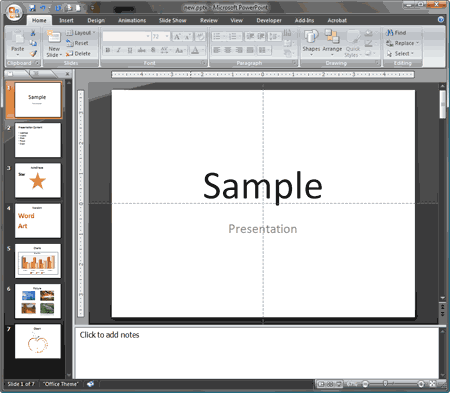Viewport: 450px width, 393px height.
Task: Click the Copy icon in Clipboard group
Action: 33,43
